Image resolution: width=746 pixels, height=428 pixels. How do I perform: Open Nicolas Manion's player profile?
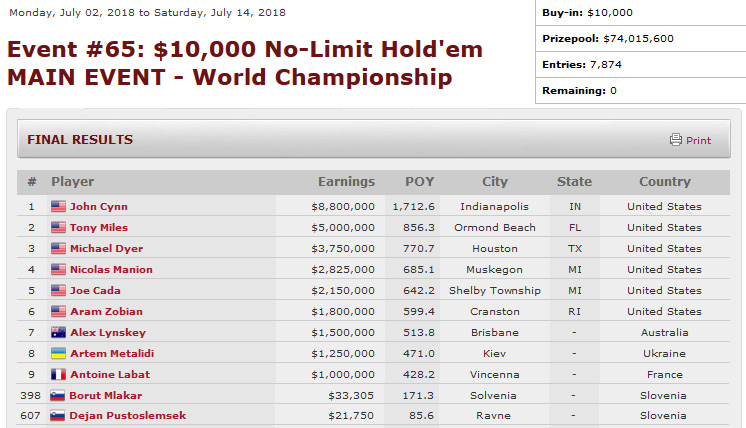[111, 270]
